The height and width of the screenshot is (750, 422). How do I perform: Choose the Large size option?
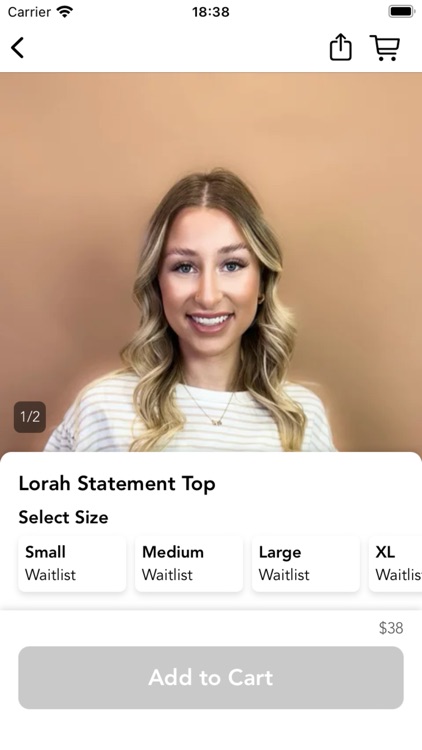[306, 563]
